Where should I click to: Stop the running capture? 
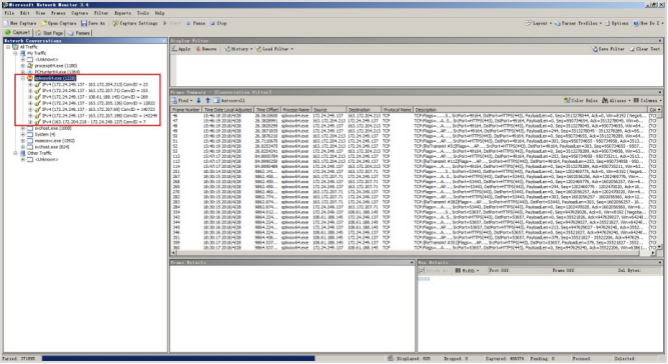tap(219, 23)
